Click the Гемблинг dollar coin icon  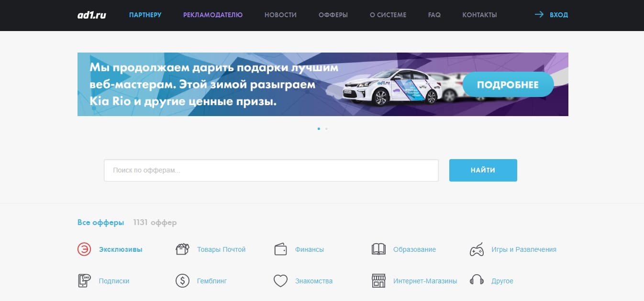[182, 281]
